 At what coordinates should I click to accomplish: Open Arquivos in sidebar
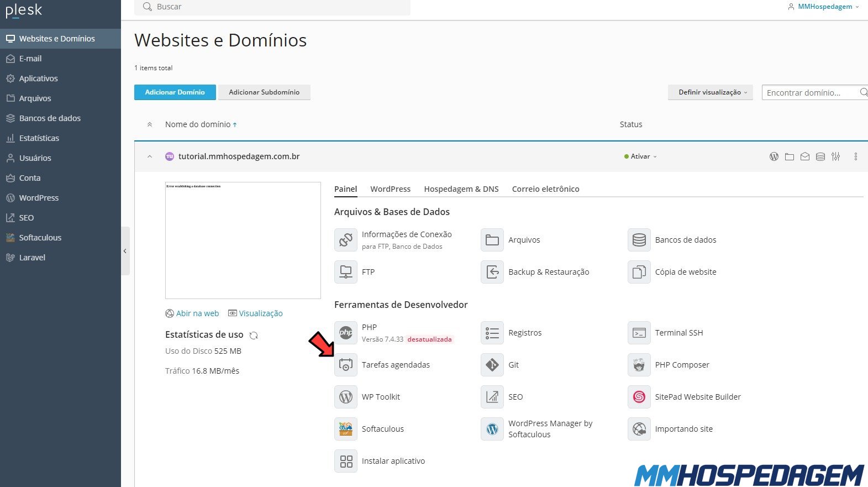pos(60,98)
